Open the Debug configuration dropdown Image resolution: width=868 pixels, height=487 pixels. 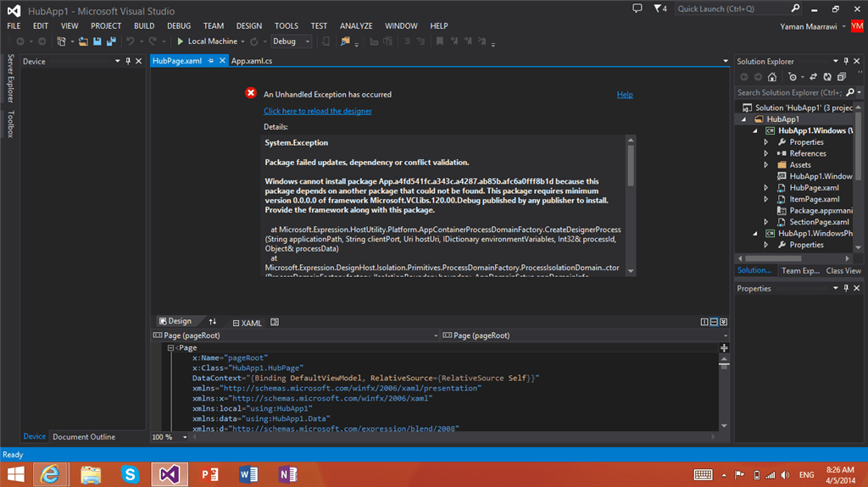(x=308, y=42)
